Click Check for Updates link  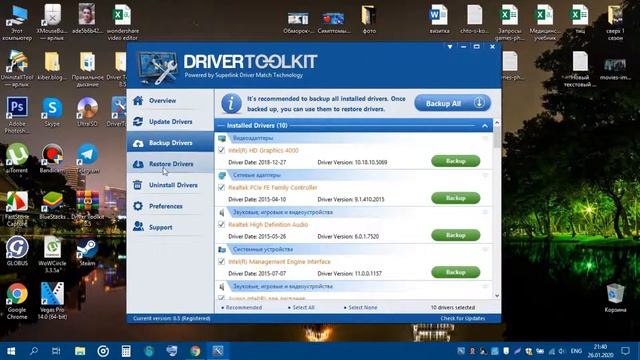(462, 318)
